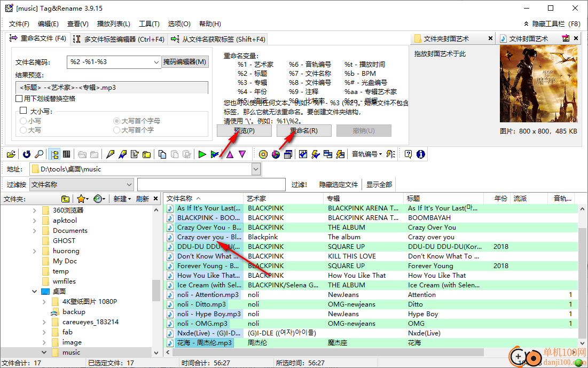Click the yellow CD disc icon
Screen dimensions: 588x368
pos(263,154)
